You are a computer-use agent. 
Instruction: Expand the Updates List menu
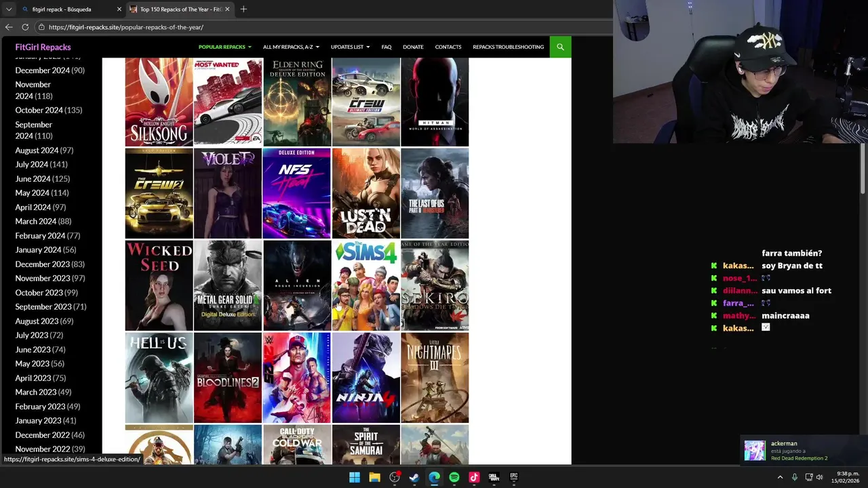click(x=350, y=47)
